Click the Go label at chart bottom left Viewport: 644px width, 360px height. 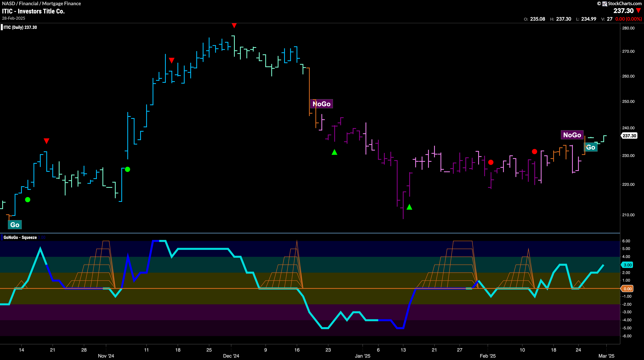point(15,225)
